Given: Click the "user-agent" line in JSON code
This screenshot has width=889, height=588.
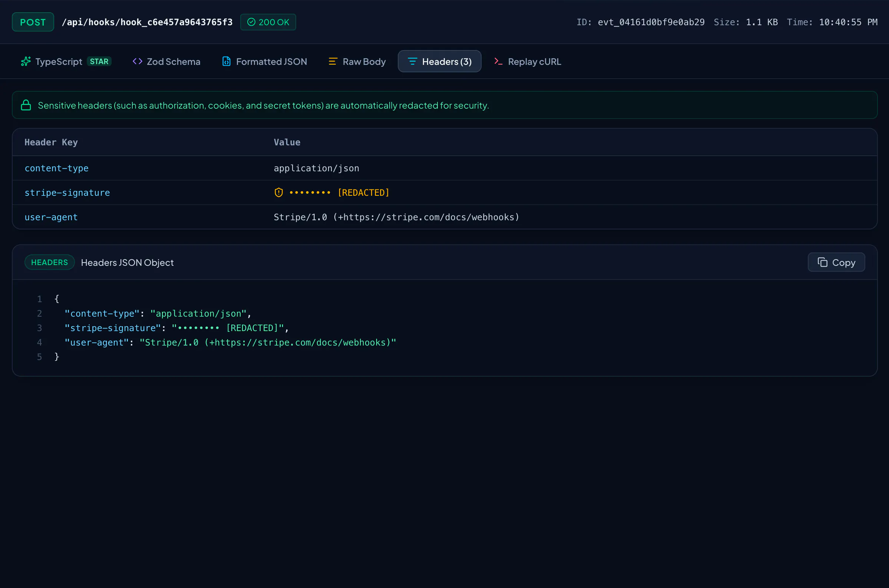Looking at the screenshot, I should click(230, 343).
